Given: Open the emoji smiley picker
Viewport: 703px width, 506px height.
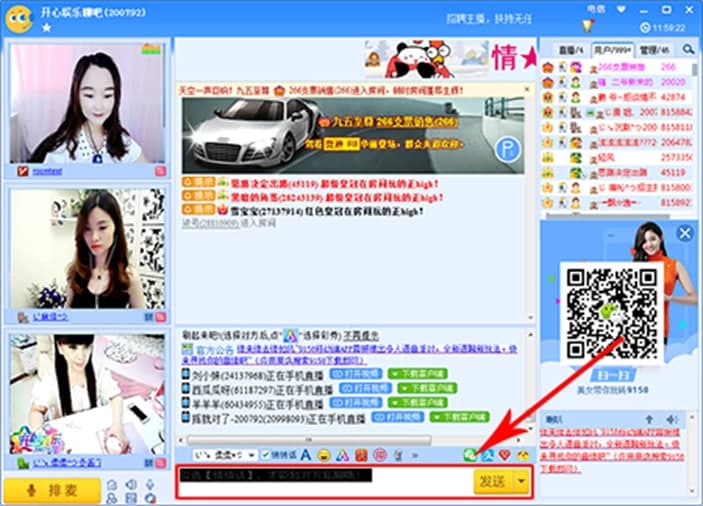Looking at the screenshot, I should coord(324,455).
